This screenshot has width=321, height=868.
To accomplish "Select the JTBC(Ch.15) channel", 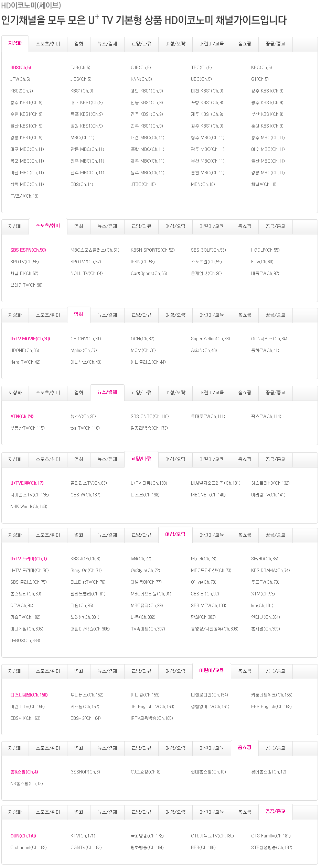I will 143,185.
